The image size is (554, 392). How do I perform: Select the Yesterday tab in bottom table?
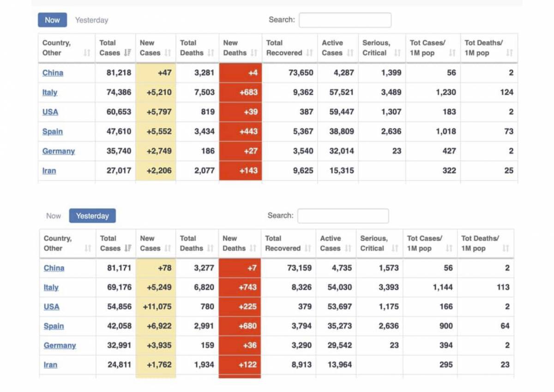pos(92,216)
